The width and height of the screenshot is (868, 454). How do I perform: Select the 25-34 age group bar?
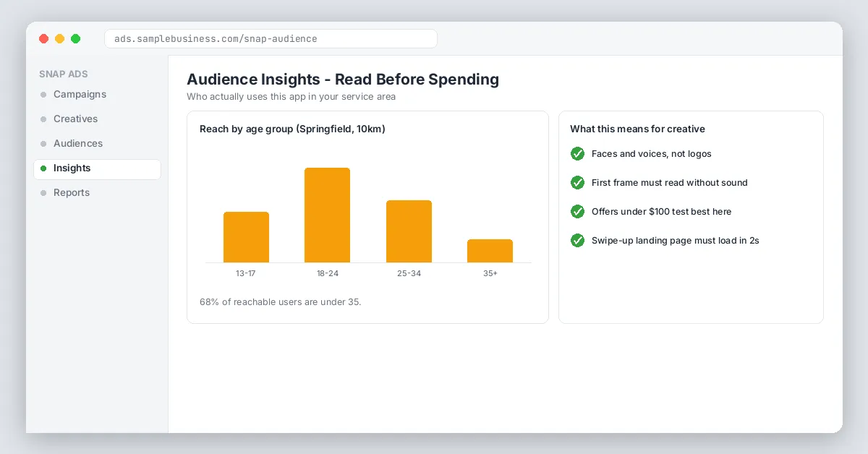pos(409,231)
